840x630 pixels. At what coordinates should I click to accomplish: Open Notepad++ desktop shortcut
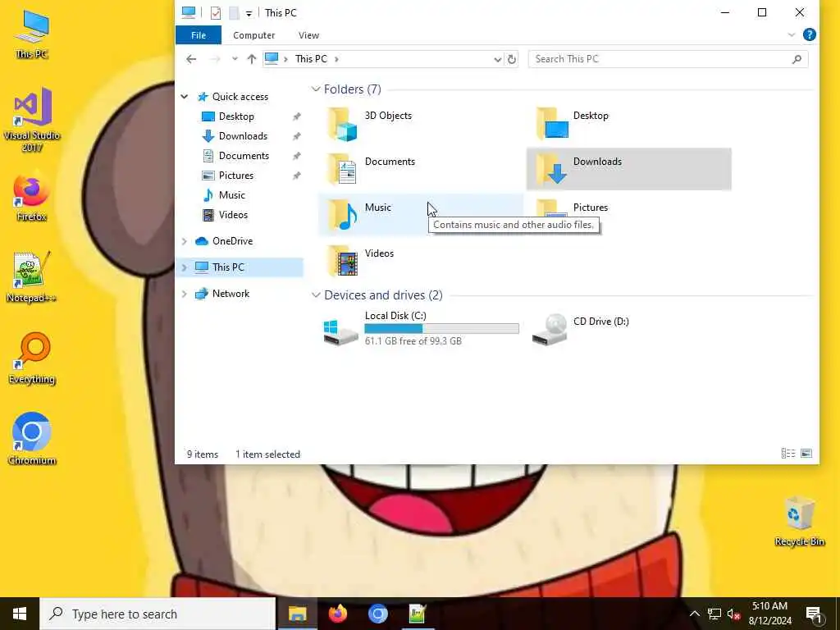31,277
